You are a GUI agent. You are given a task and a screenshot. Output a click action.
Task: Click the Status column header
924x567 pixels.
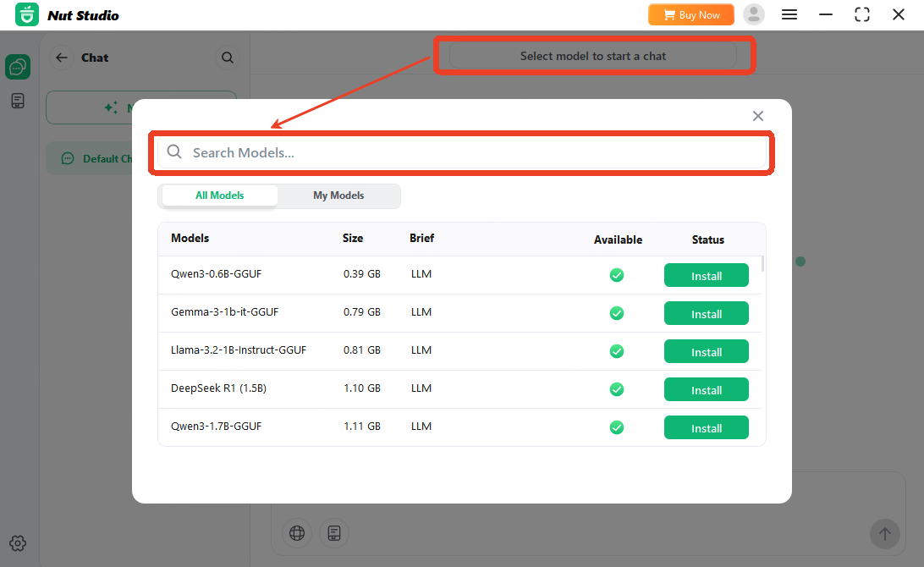(x=707, y=239)
